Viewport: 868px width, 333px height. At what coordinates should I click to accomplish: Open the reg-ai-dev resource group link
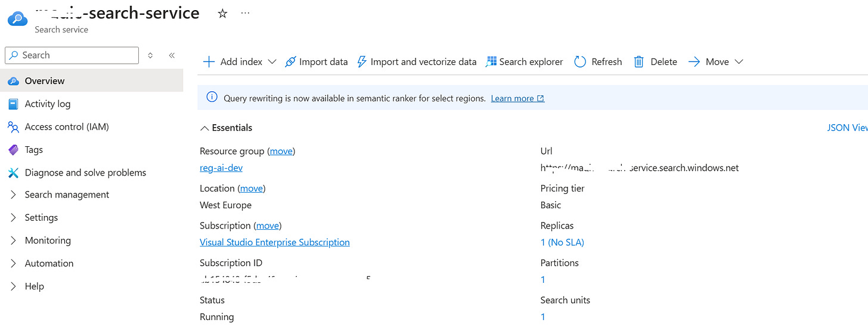[221, 168]
